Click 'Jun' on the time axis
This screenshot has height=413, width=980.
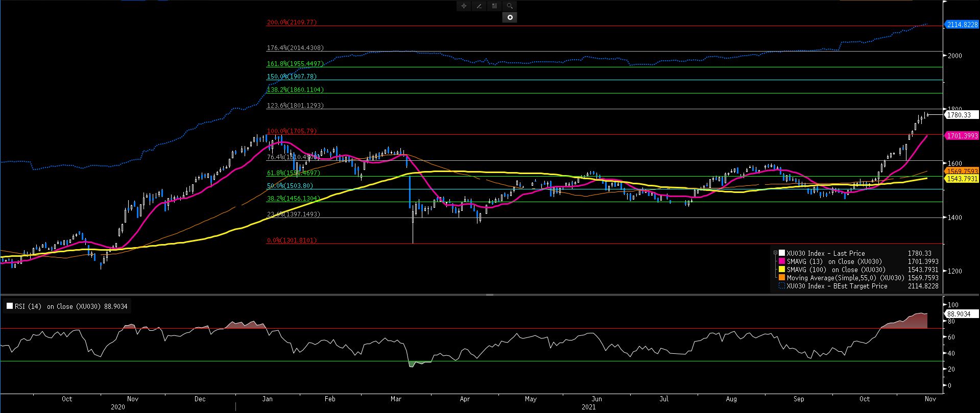click(x=596, y=399)
